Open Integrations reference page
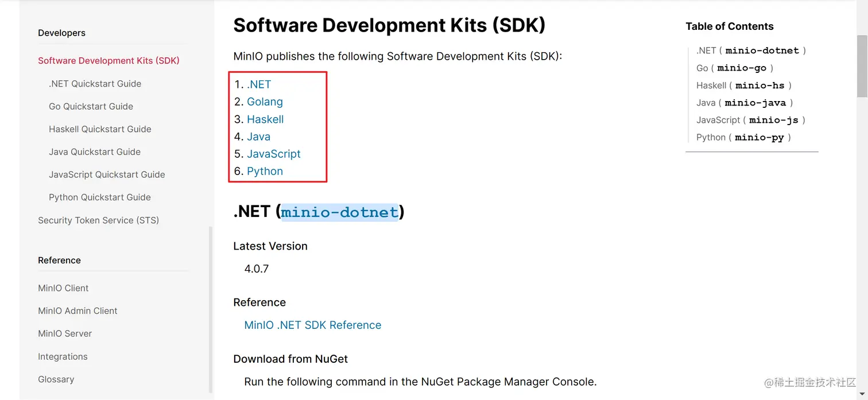868x400 pixels. [x=63, y=356]
